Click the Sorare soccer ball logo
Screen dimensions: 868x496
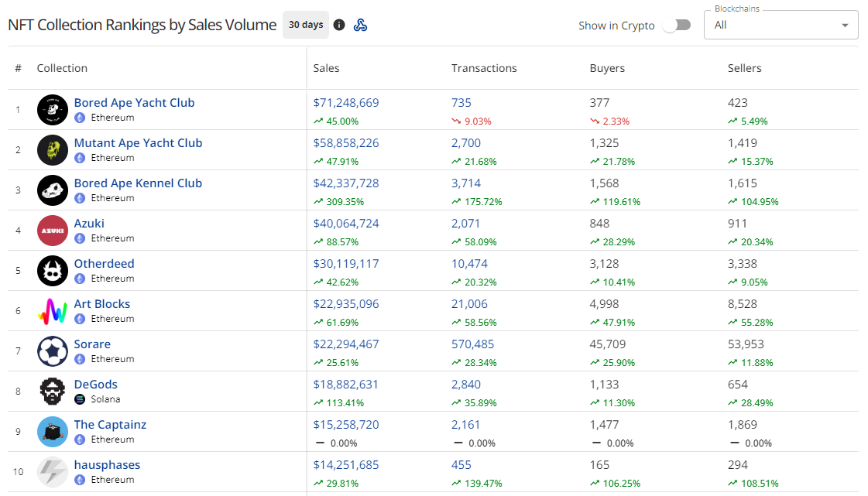coord(53,351)
